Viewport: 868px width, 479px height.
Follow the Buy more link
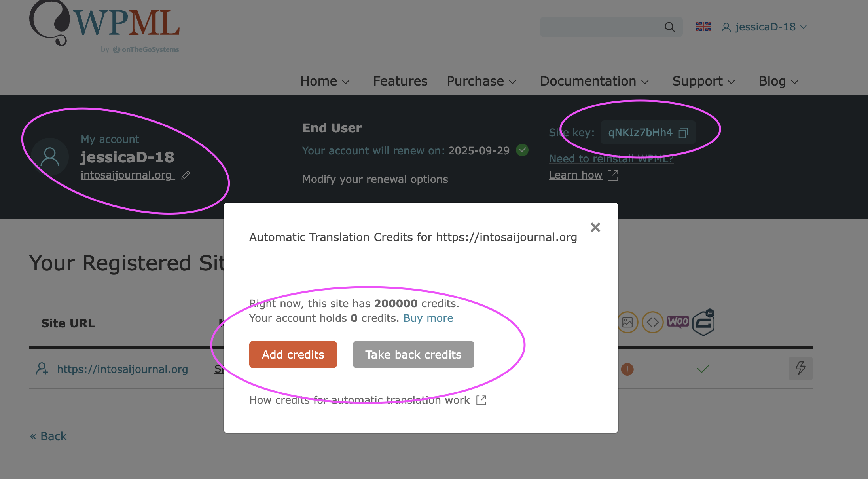point(428,318)
